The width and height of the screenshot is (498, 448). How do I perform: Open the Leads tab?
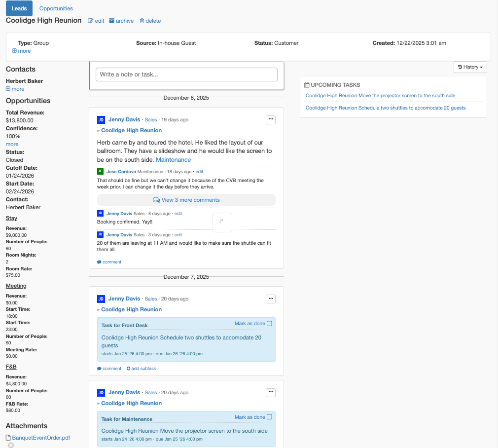pyautogui.click(x=19, y=8)
